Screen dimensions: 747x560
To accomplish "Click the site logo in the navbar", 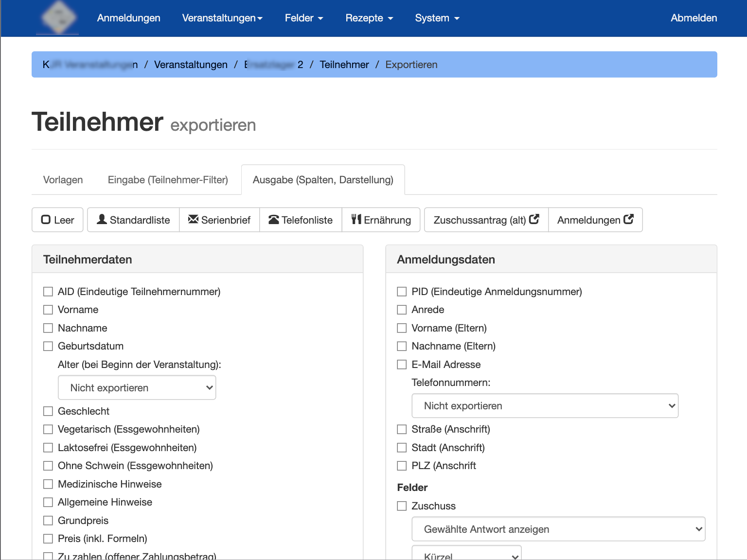I will (x=58, y=18).
